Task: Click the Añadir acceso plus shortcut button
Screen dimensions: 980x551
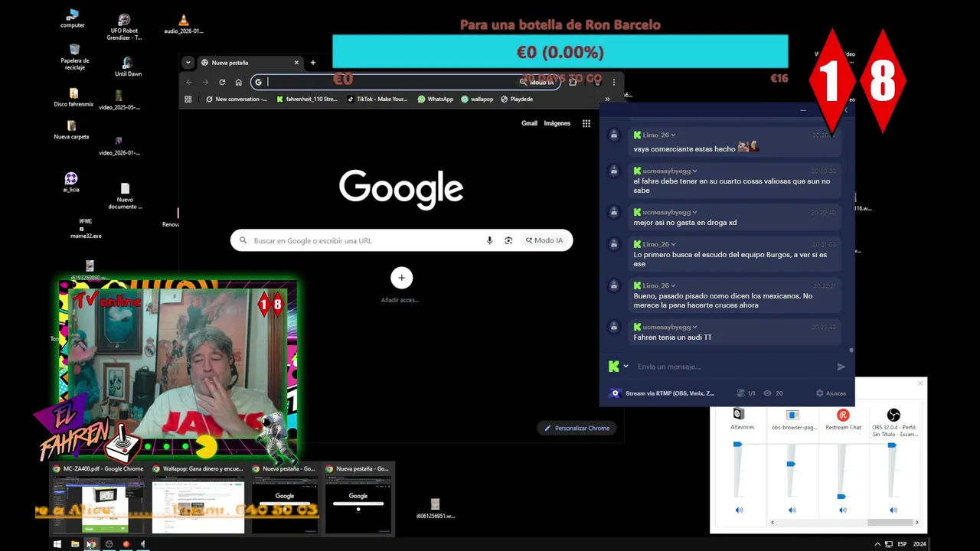Action: (401, 278)
